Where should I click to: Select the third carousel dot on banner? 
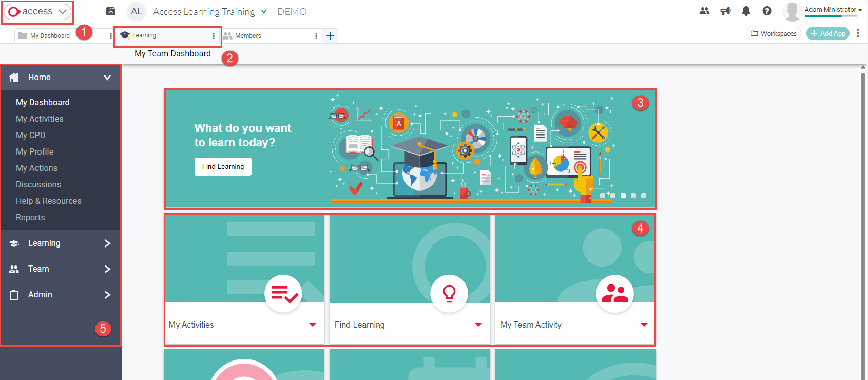click(x=623, y=196)
